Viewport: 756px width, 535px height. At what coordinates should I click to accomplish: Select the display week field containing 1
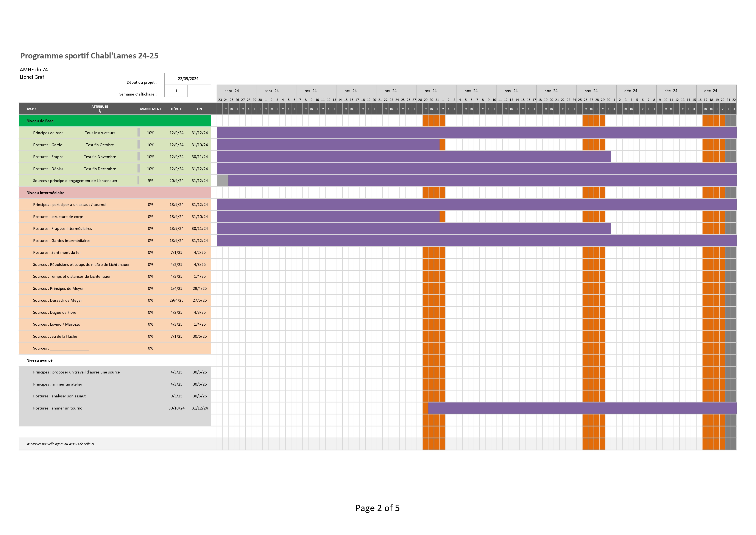click(176, 91)
